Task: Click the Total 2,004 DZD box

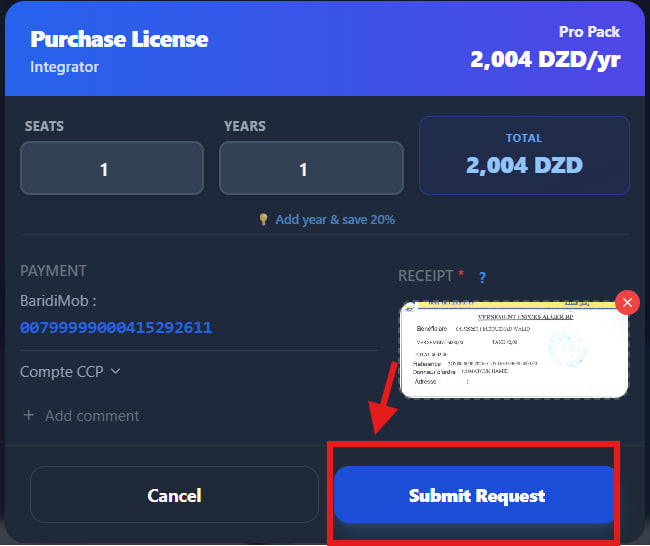Action: pos(524,155)
